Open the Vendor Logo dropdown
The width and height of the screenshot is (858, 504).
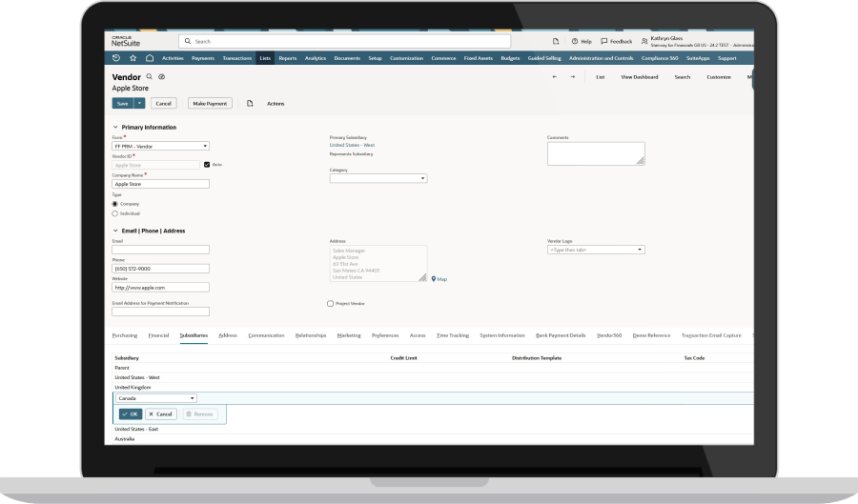[596, 250]
